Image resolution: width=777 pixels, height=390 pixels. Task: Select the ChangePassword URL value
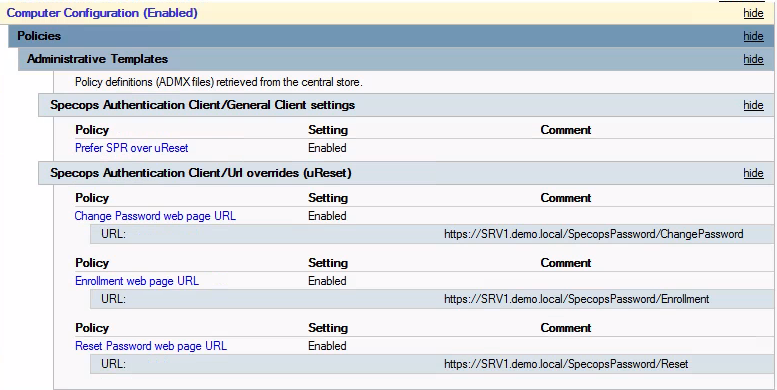(594, 234)
